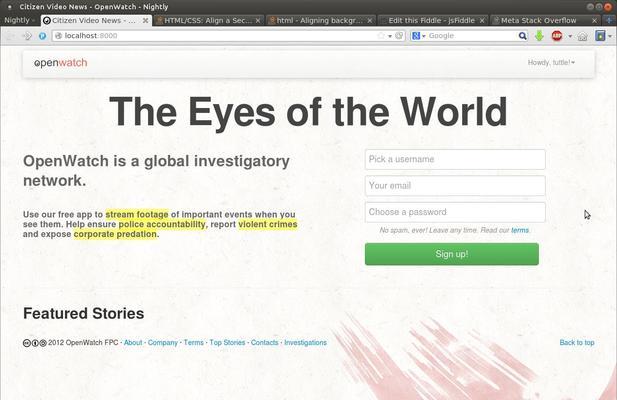Image resolution: width=617 pixels, height=400 pixels.
Task: Click the forward navigation arrow
Action: click(x=27, y=36)
